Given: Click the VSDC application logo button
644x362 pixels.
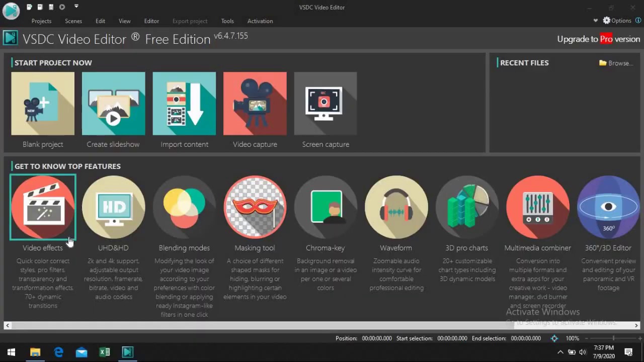Looking at the screenshot, I should (x=11, y=11).
